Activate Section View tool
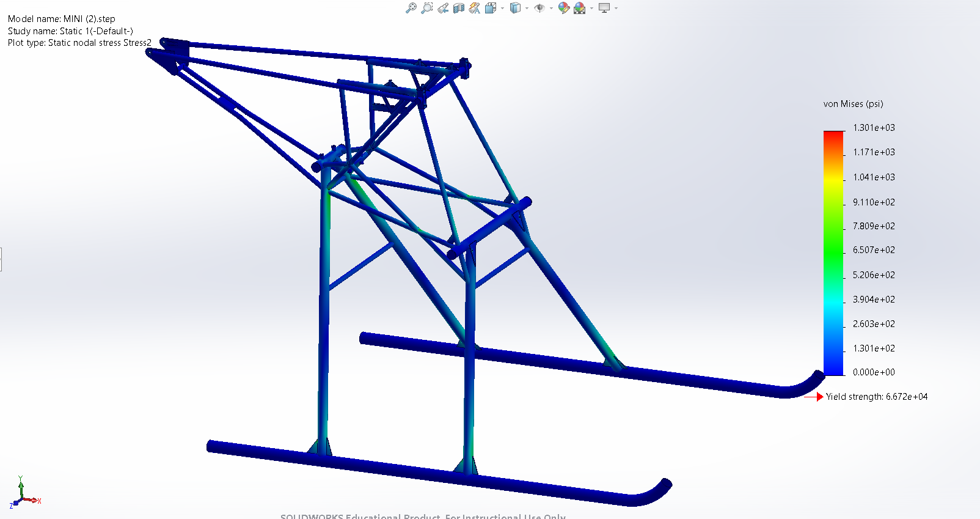980x519 pixels. [459, 8]
